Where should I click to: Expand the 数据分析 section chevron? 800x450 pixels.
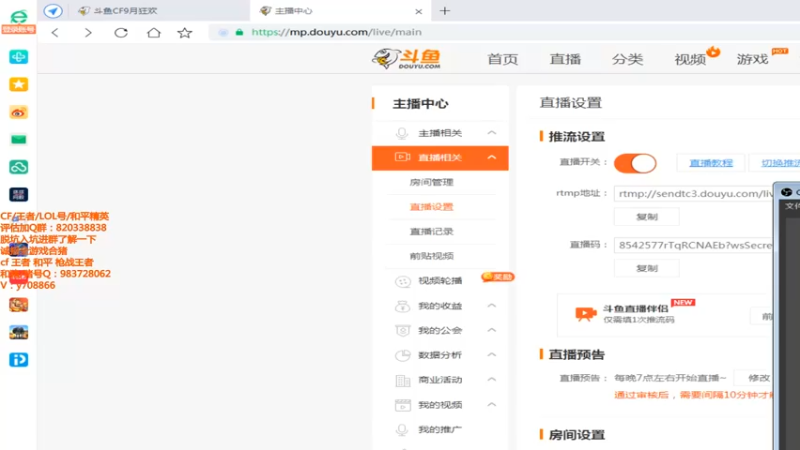tap(491, 355)
